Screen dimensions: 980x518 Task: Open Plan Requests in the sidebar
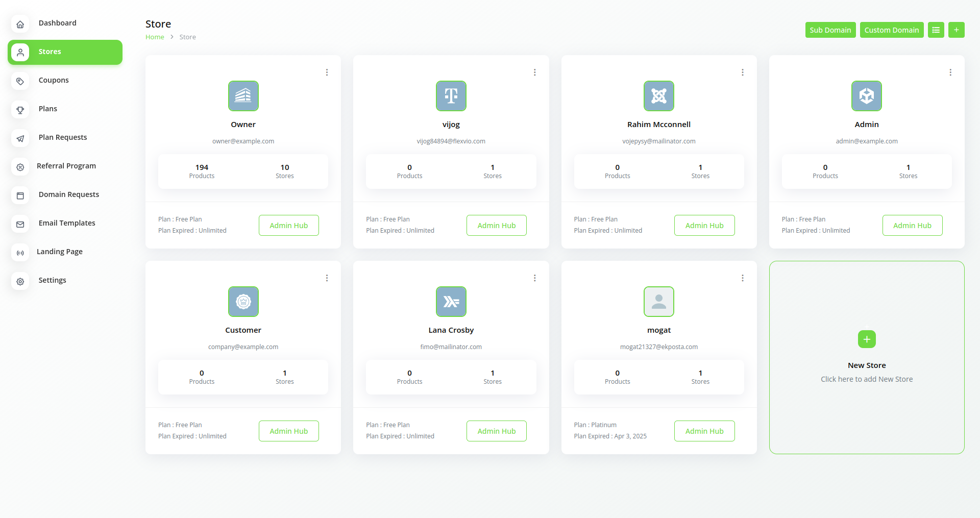(x=63, y=137)
